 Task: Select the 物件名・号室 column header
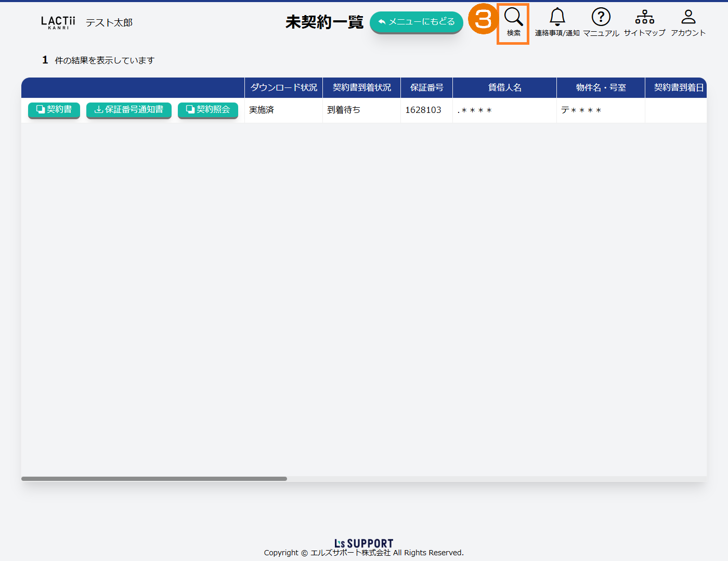point(601,87)
